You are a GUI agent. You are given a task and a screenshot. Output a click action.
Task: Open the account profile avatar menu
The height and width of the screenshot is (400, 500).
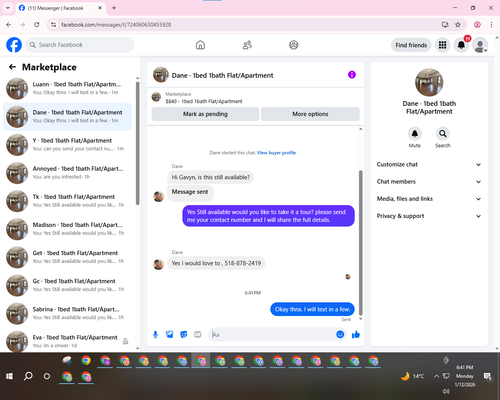click(480, 45)
